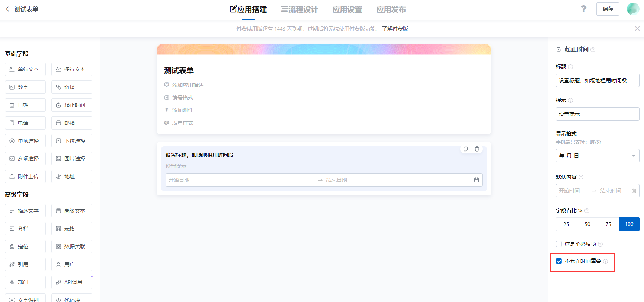
Task: Show help tooltip next to 字段占比
Action: point(587,210)
